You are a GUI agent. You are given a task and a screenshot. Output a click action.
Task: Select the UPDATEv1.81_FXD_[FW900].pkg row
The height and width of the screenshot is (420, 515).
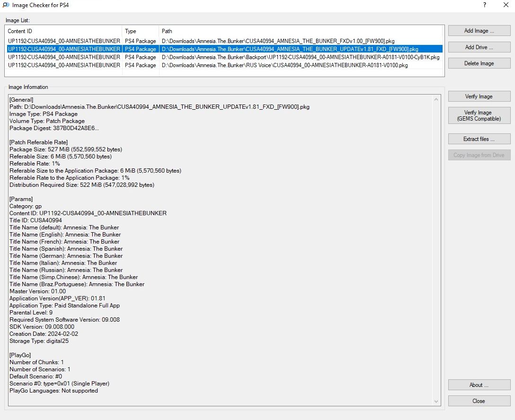[x=225, y=49]
